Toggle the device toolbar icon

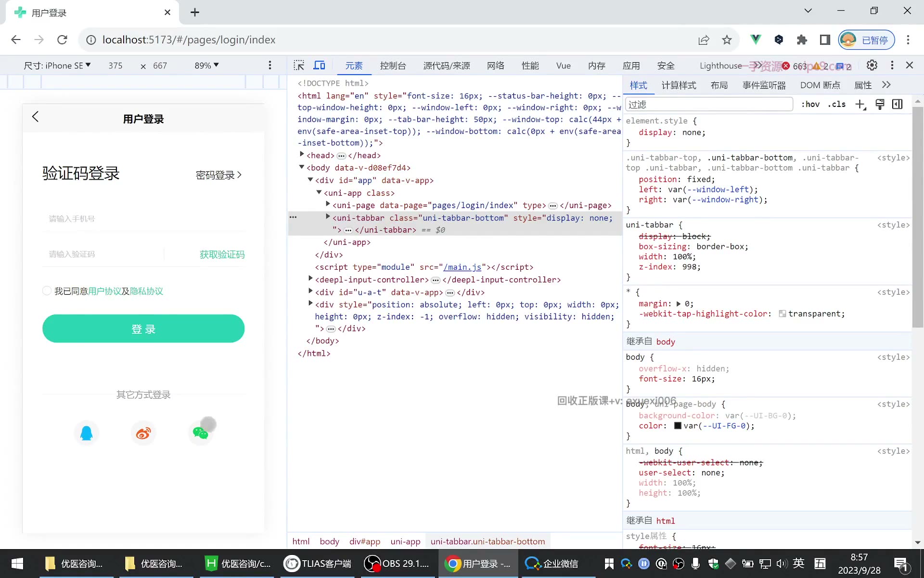tap(320, 66)
